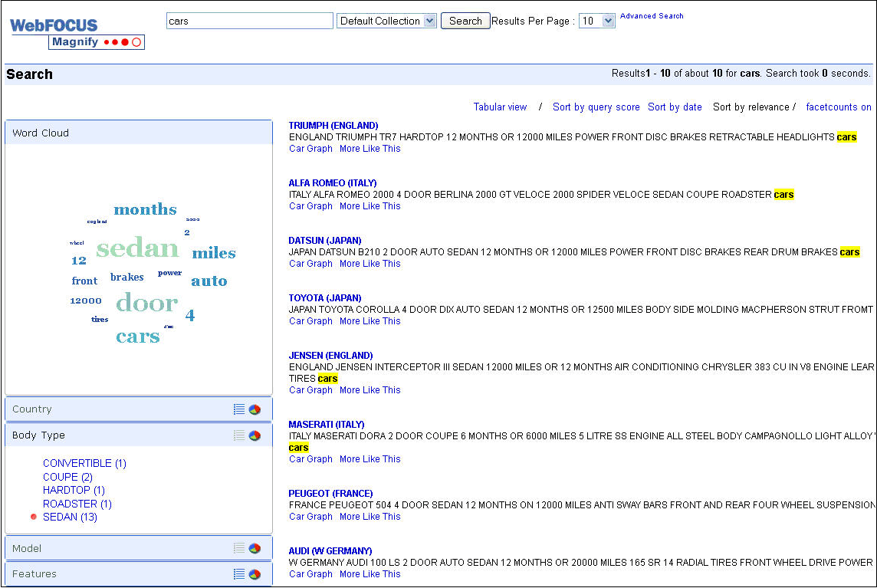Image resolution: width=877 pixels, height=588 pixels.
Task: Open the Default Collection dropdown
Action: pos(386,21)
